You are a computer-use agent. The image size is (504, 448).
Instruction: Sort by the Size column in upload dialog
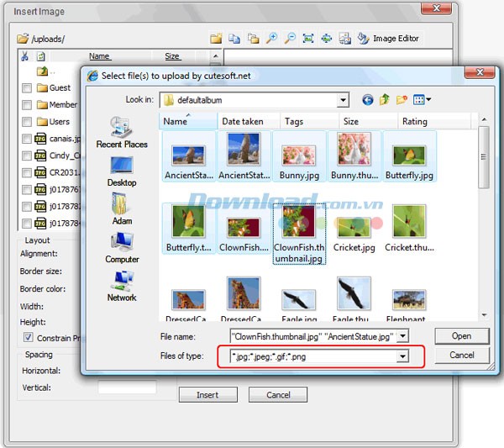pos(369,121)
